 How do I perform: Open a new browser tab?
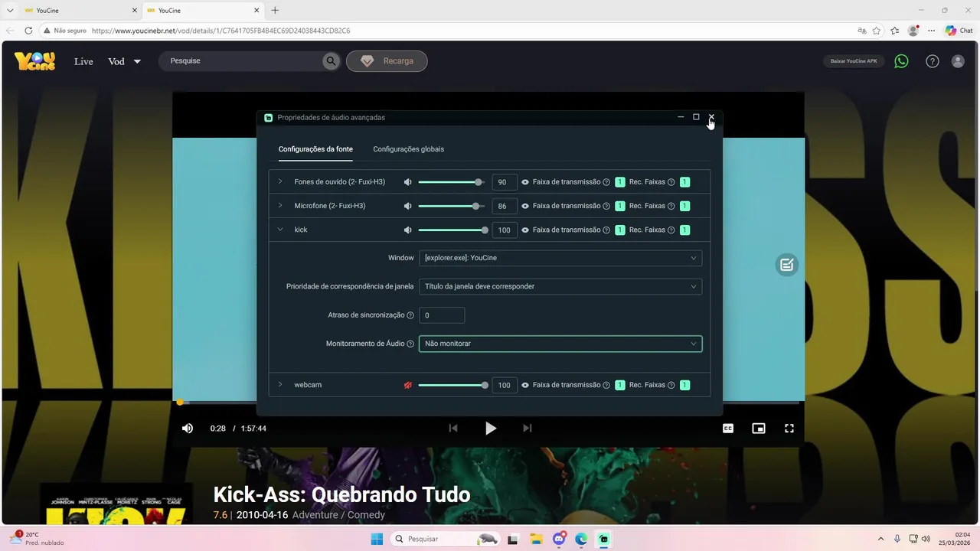click(x=275, y=11)
